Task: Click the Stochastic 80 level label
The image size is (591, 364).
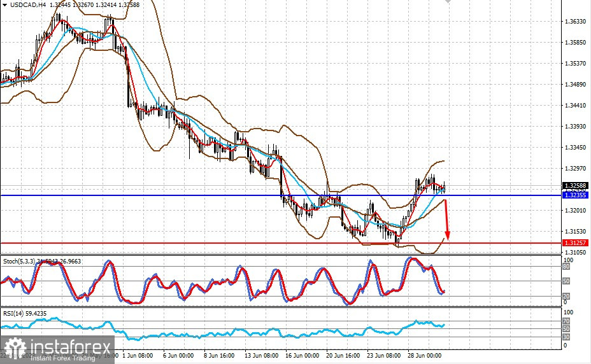Action: pyautogui.click(x=566, y=267)
